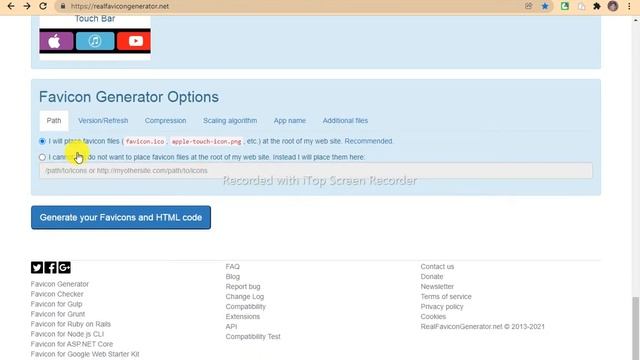Open the Privacy policy link
Screen dimensions: 640x360
(x=442, y=307)
